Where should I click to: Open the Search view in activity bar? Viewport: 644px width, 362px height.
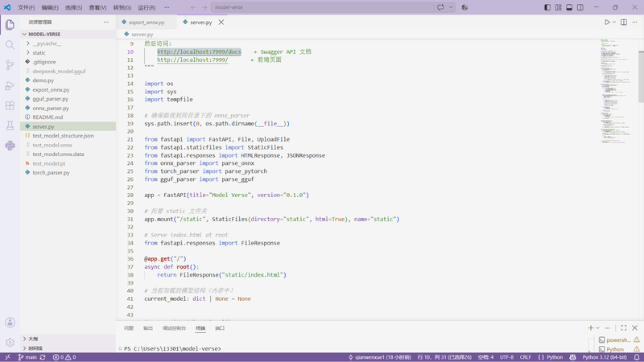point(10,45)
